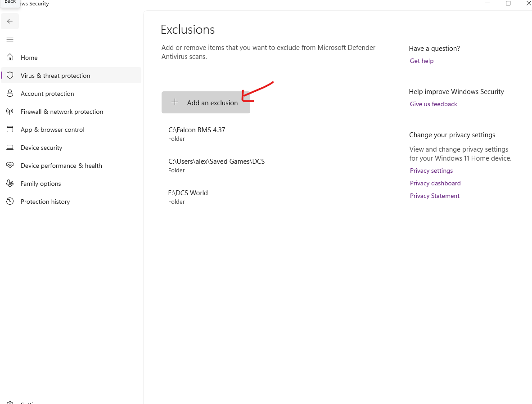Viewport: 532px width, 404px height.
Task: Click the Device security laptop icon
Action: click(10, 147)
